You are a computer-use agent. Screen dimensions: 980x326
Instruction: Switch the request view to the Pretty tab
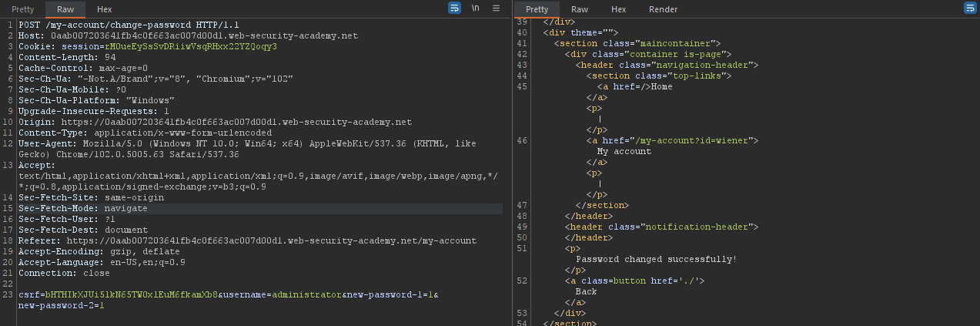(22, 9)
